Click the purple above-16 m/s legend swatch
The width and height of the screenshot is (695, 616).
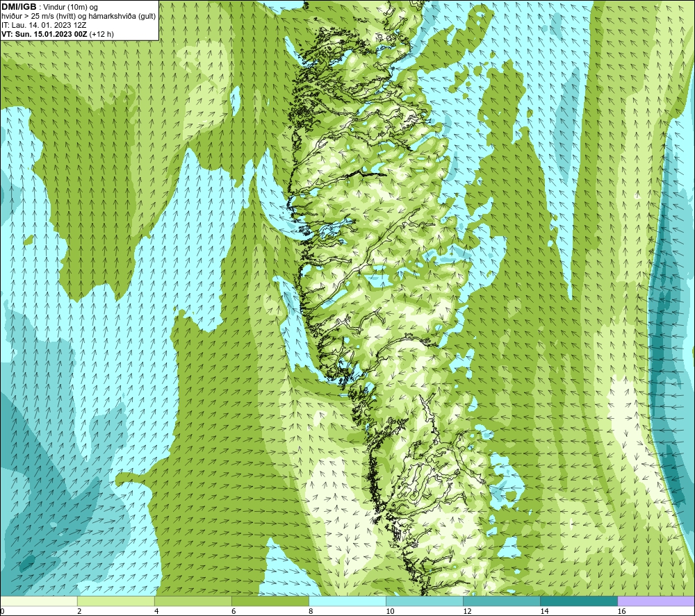pyautogui.click(x=657, y=601)
